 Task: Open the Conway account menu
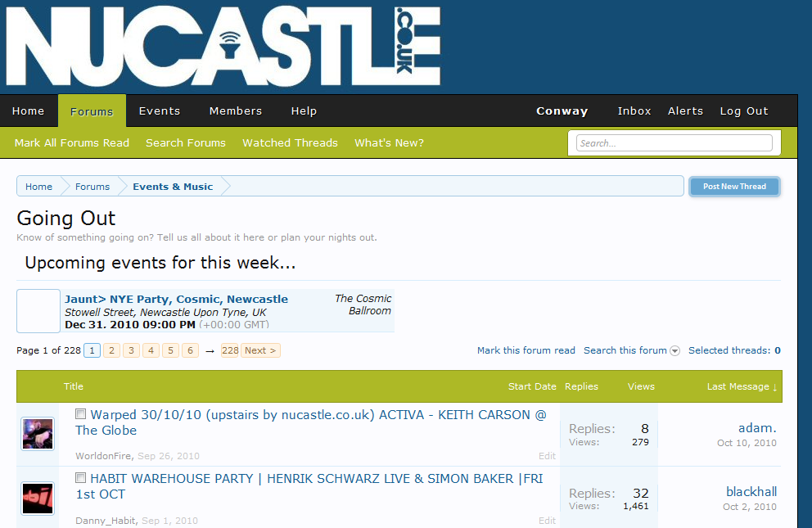tap(562, 111)
